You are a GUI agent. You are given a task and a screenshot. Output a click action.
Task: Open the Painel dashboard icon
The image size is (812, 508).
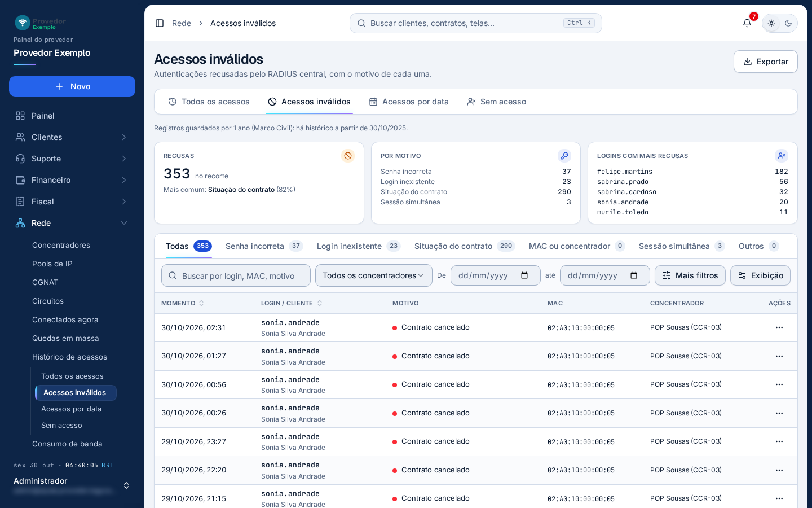click(20, 116)
